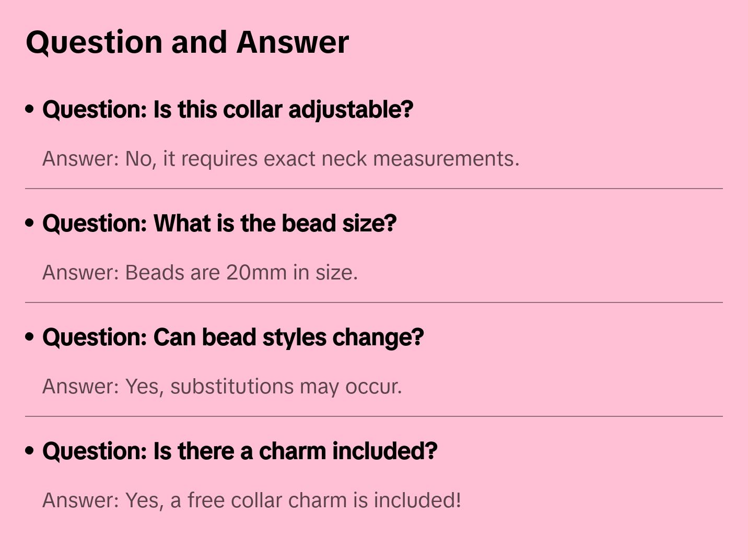Image resolution: width=748 pixels, height=560 pixels.
Task: Select the "Is there a charm included?" question
Action: [x=240, y=451]
